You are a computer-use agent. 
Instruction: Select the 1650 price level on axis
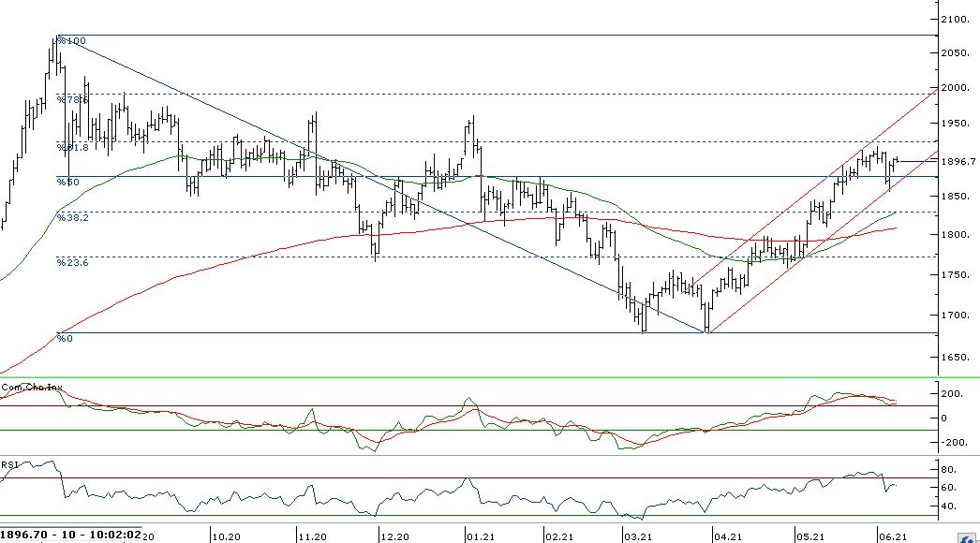(958, 358)
